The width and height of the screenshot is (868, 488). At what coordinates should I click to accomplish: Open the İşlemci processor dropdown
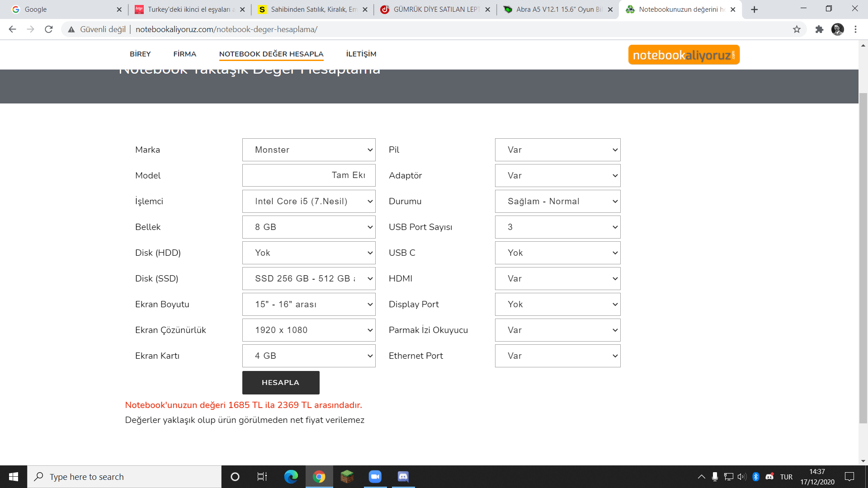click(309, 202)
